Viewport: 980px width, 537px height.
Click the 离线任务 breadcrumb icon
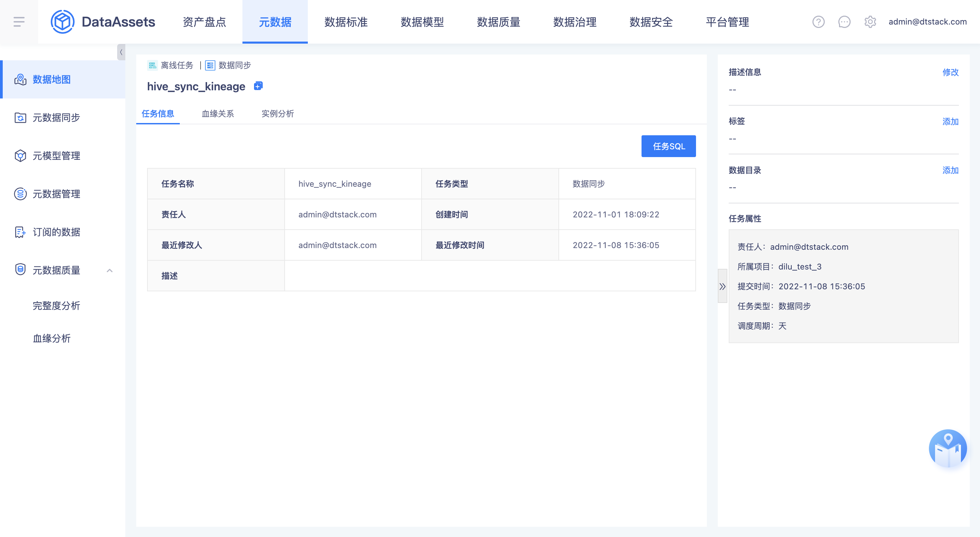click(152, 65)
